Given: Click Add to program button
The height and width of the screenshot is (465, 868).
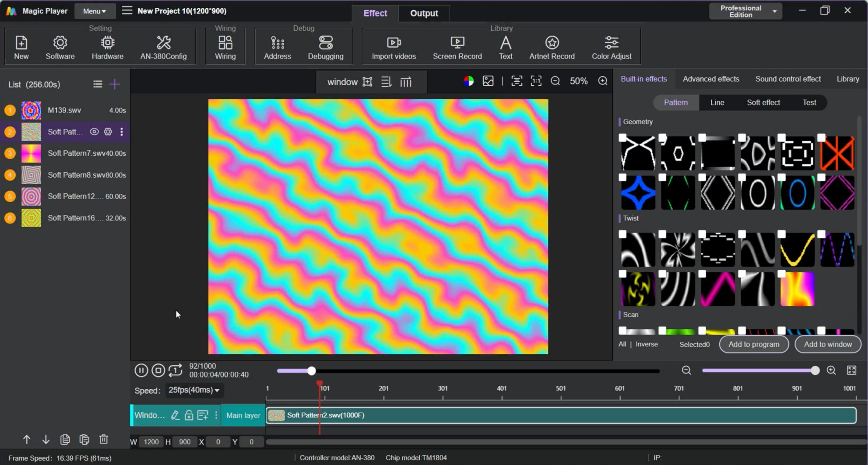Looking at the screenshot, I should 754,344.
